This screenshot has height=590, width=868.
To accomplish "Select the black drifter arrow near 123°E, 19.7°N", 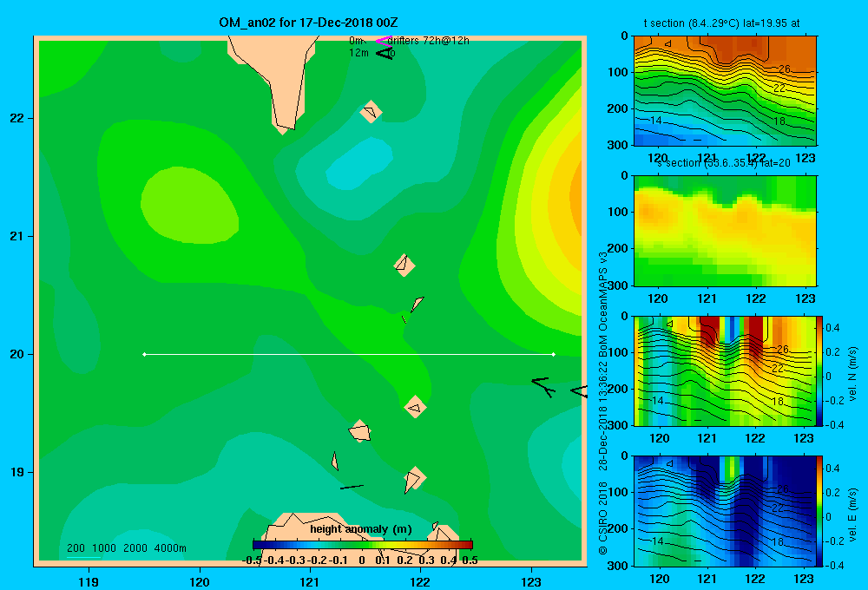I will (x=543, y=386).
